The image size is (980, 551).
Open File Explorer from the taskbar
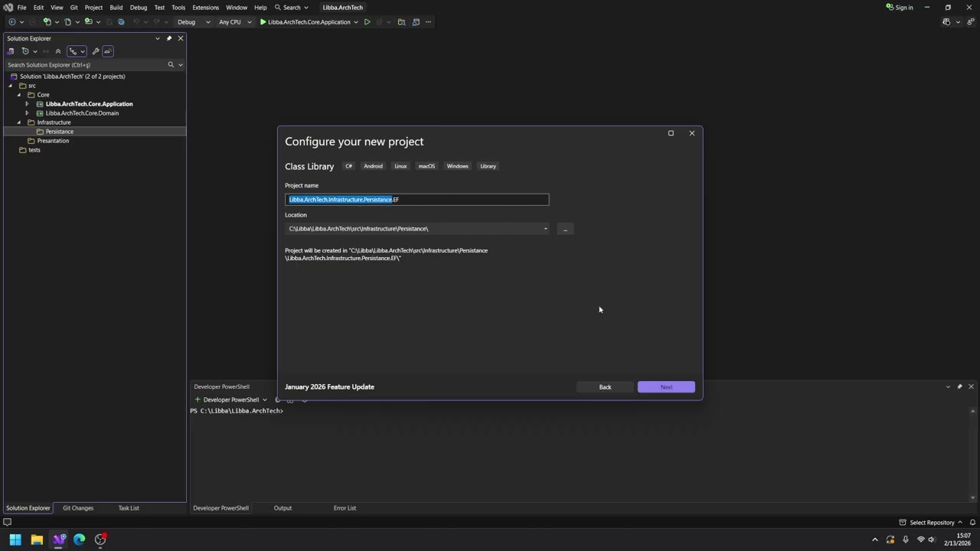coord(37,540)
